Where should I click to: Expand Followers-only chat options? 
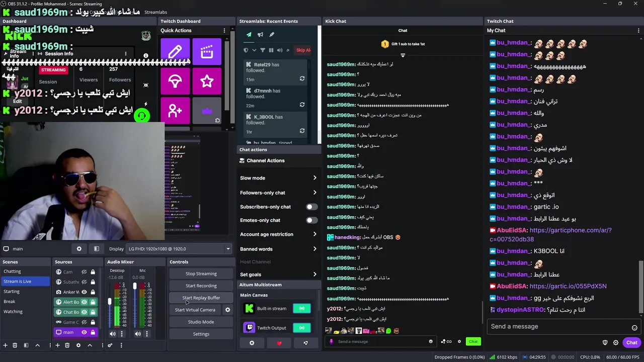pyautogui.click(x=315, y=193)
